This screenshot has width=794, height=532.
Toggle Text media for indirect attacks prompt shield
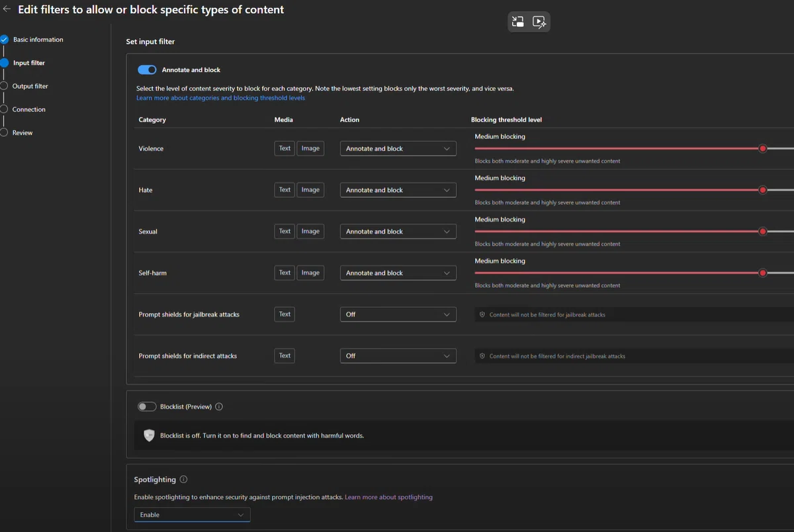285,356
